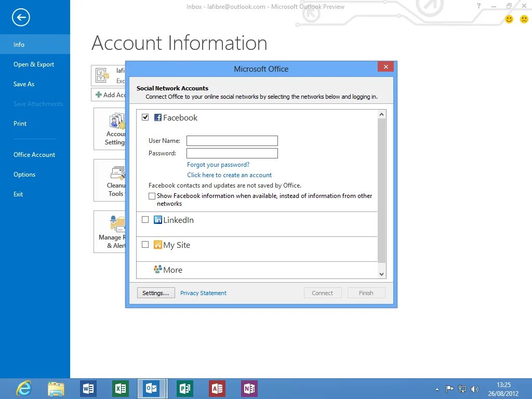Open File Explorer from taskbar

click(56, 389)
